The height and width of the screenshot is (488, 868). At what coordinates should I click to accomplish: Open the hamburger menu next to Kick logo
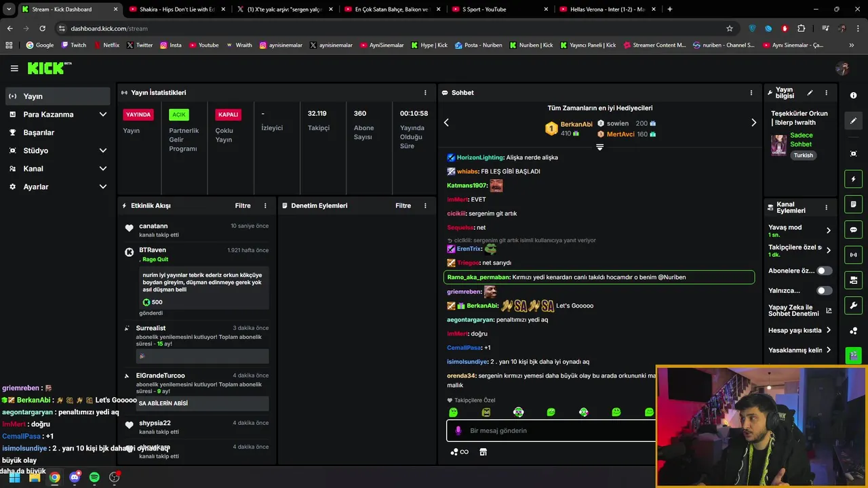pyautogui.click(x=14, y=68)
